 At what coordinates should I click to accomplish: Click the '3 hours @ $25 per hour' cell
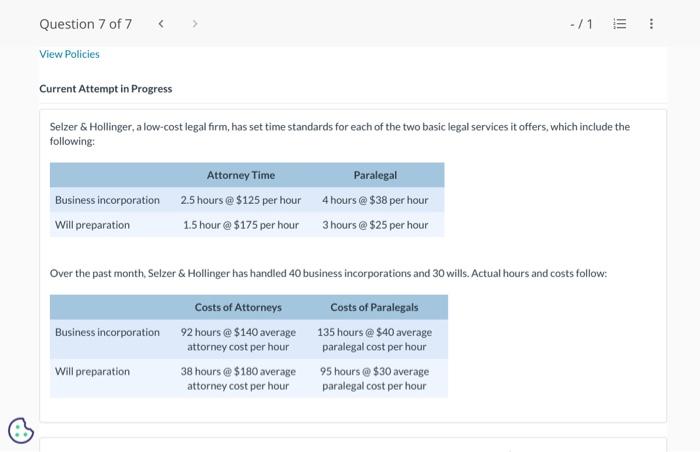pos(375,225)
